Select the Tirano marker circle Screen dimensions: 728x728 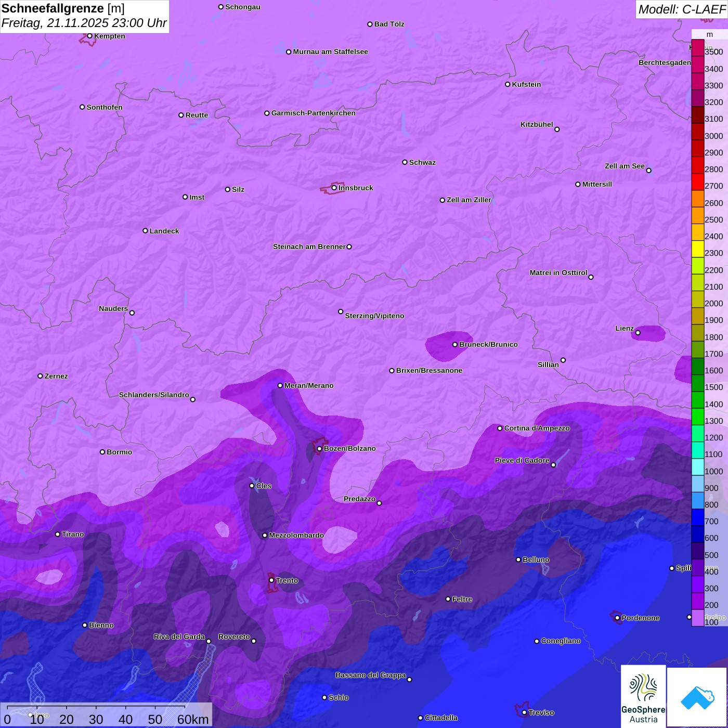(x=58, y=534)
